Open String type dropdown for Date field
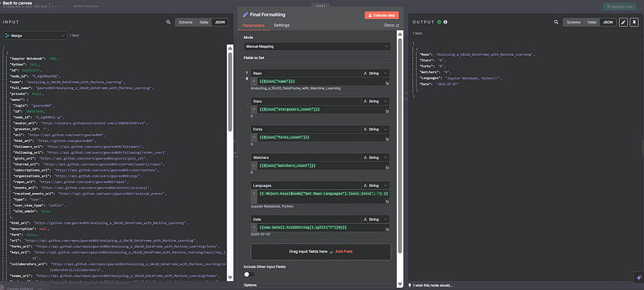 coord(375,219)
